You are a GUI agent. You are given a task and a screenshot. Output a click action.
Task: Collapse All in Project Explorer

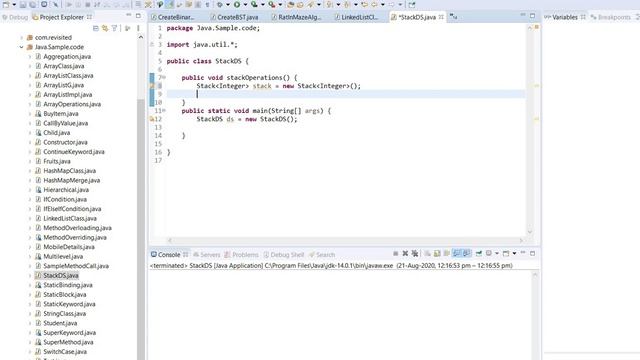pos(96,28)
